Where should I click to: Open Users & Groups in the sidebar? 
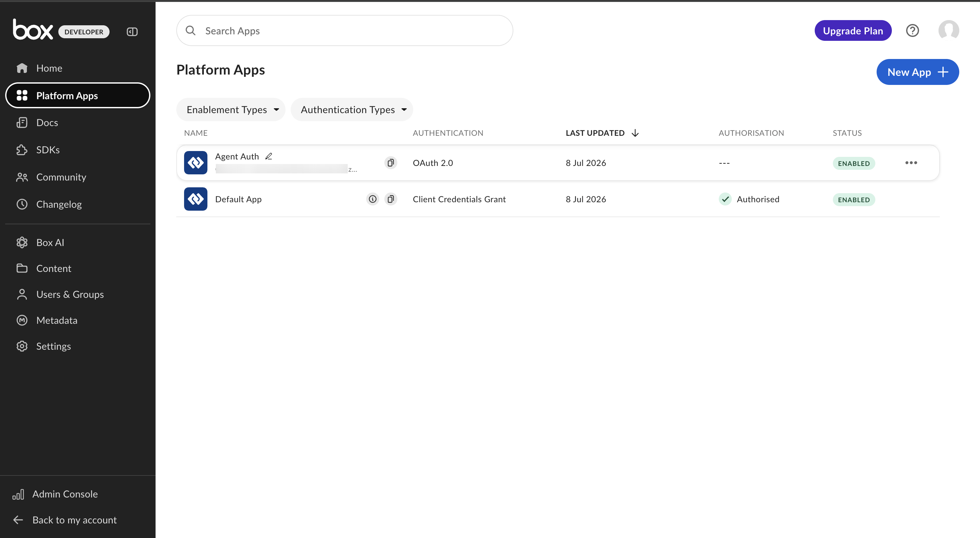(x=77, y=294)
